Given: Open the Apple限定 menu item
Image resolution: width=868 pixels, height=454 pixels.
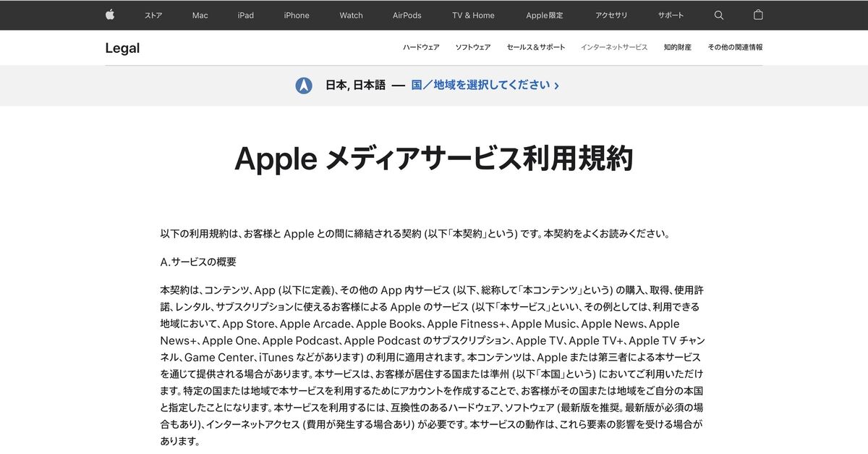Looking at the screenshot, I should [546, 15].
